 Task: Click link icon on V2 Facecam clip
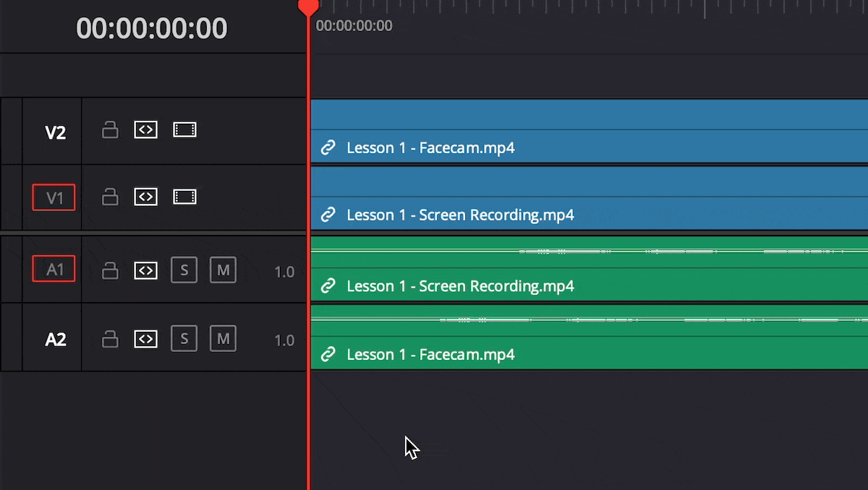(328, 148)
